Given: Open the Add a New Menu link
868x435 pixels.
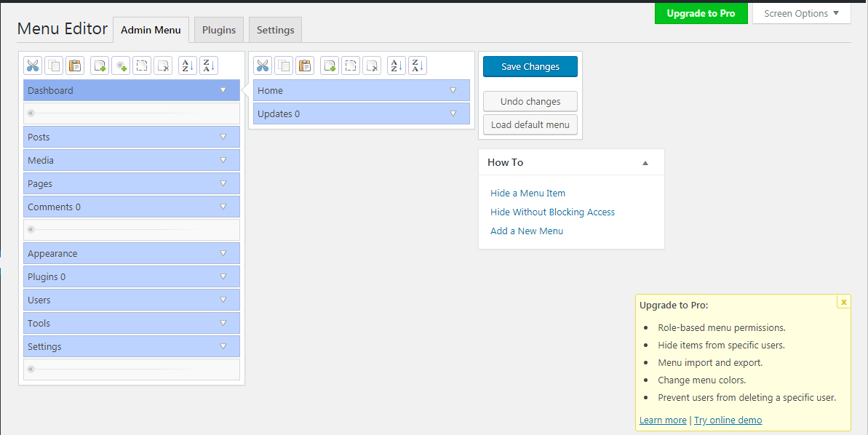Looking at the screenshot, I should point(527,231).
